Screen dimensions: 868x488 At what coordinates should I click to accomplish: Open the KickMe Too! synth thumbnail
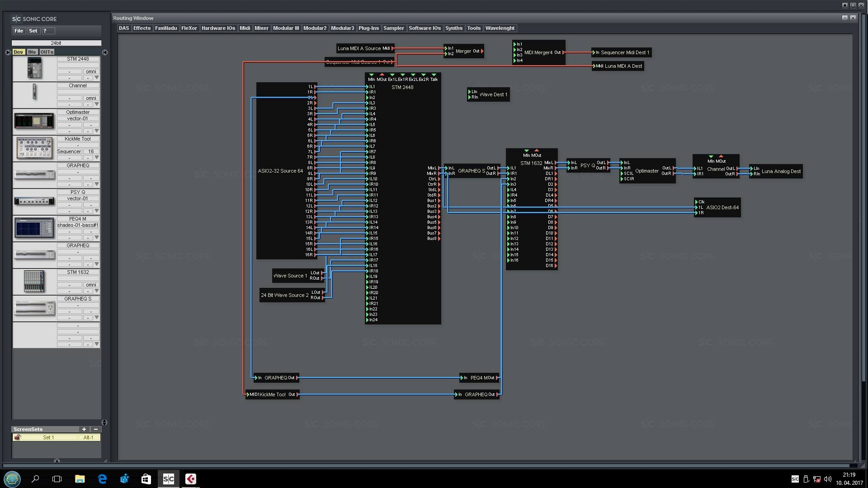pyautogui.click(x=34, y=148)
